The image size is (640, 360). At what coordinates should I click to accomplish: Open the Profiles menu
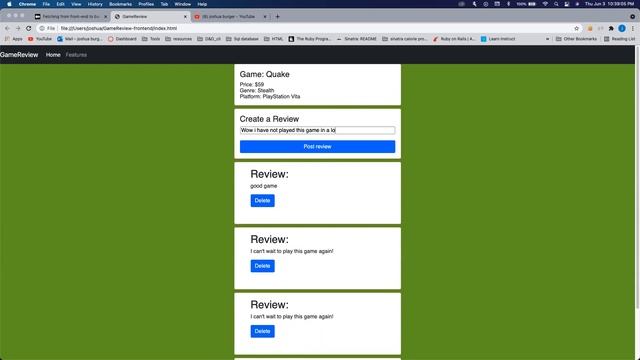(146, 4)
